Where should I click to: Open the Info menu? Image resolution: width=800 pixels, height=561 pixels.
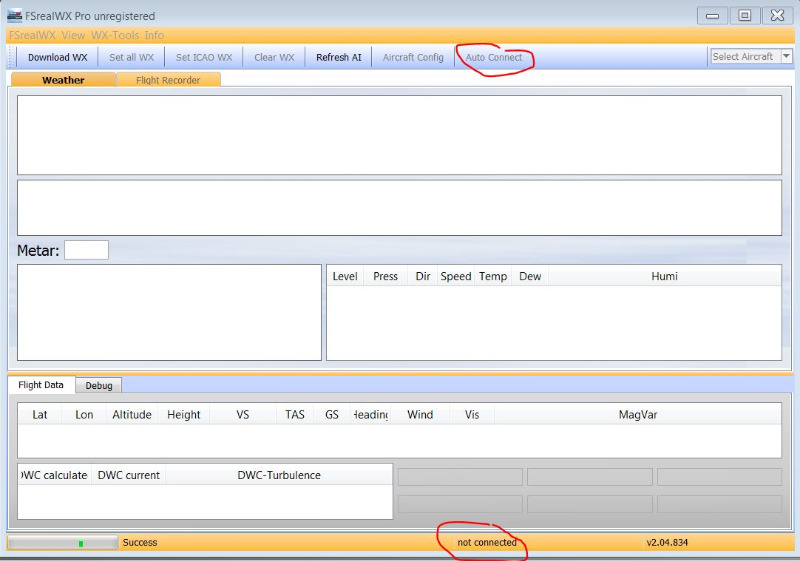(x=154, y=35)
